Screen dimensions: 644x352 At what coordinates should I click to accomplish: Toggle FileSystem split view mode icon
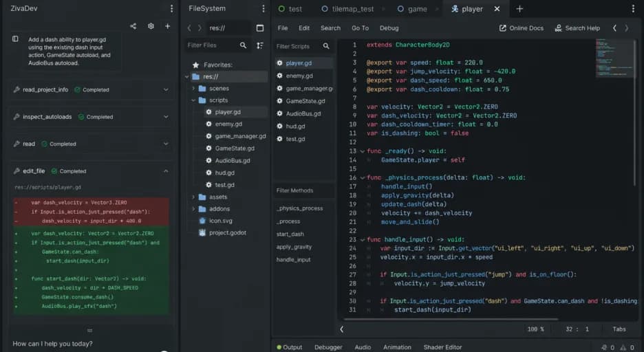[260, 28]
